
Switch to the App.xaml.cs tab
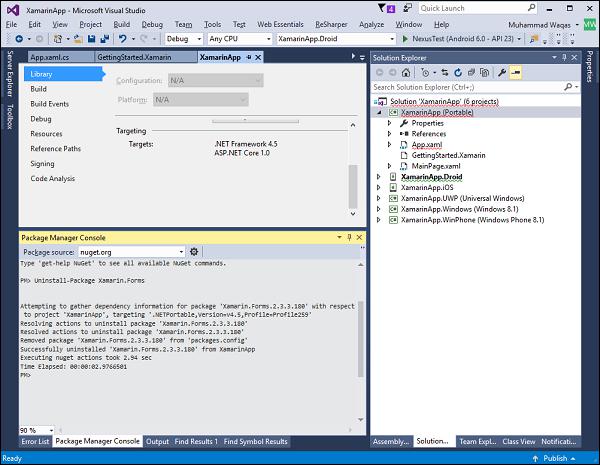pyautogui.click(x=61, y=57)
